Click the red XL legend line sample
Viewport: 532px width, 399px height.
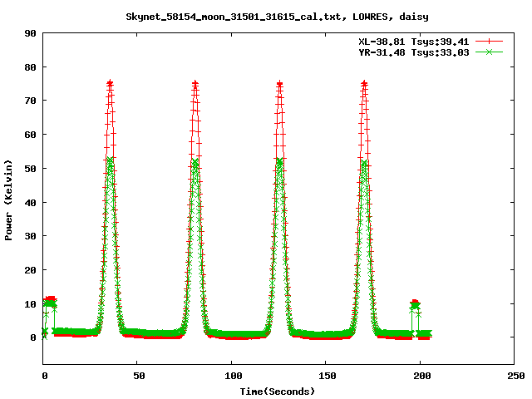pos(489,42)
